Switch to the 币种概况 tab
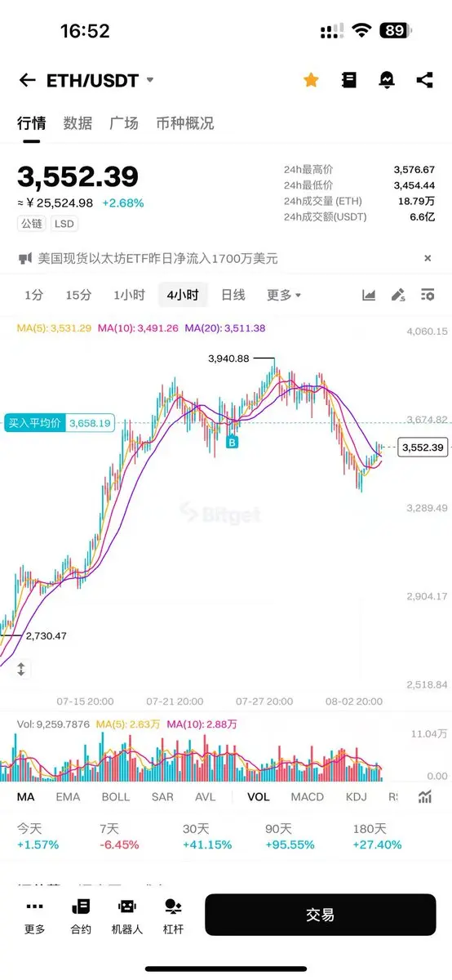 tap(185, 123)
